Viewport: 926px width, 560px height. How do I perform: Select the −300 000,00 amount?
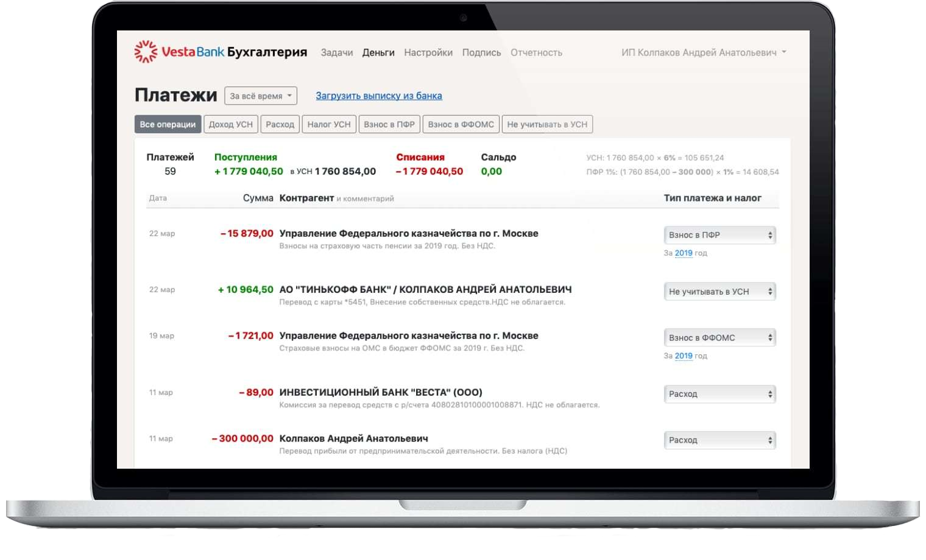pos(242,439)
